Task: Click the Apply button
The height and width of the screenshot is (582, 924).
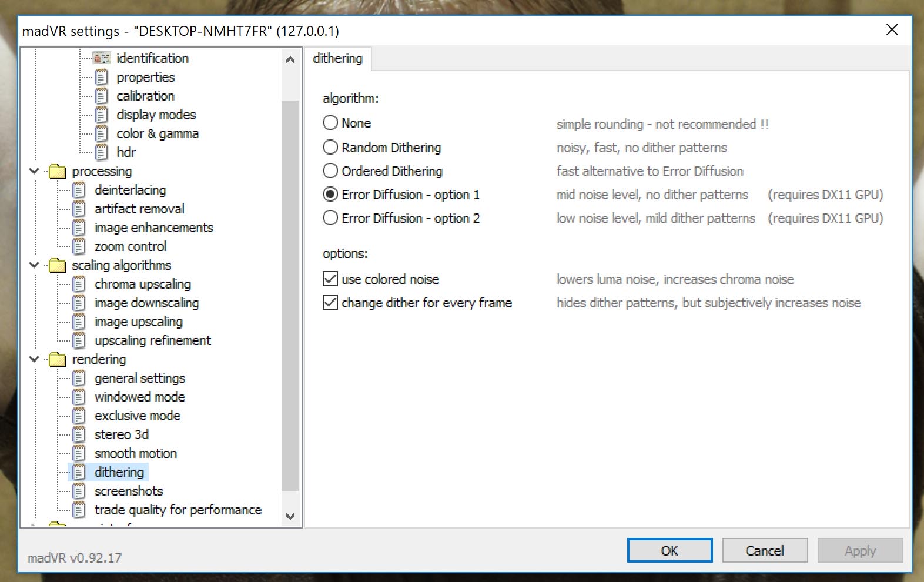Action: click(x=860, y=550)
